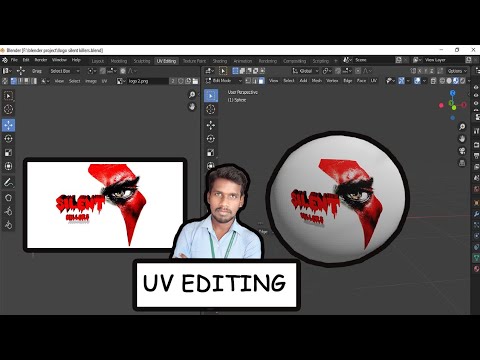Viewport: 480px width, 360px height.
Task: Switch to the Shading workspace tab
Action: click(220, 61)
